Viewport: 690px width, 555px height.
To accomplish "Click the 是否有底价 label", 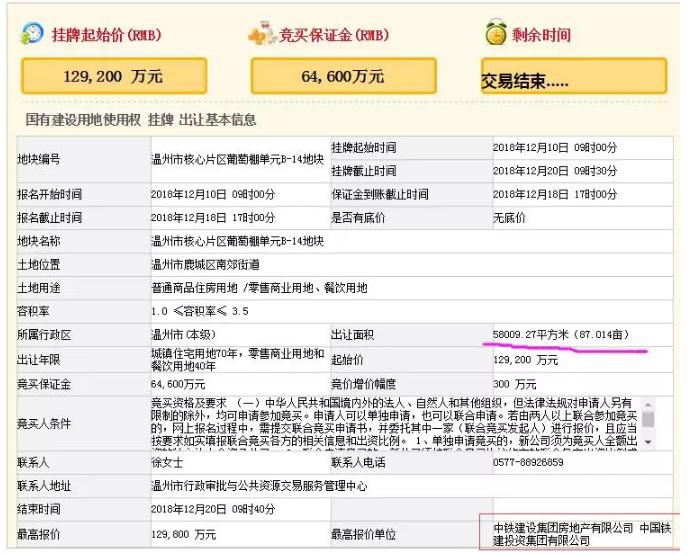I will (x=358, y=217).
